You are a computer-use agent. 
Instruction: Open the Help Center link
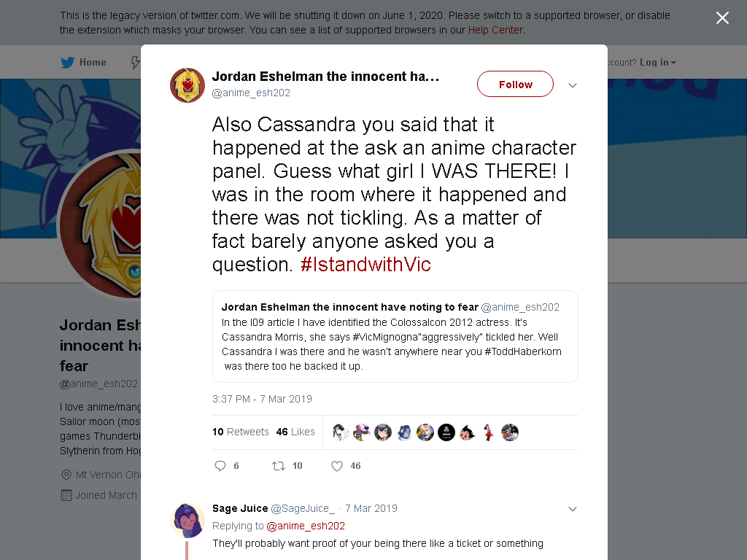[x=495, y=30]
